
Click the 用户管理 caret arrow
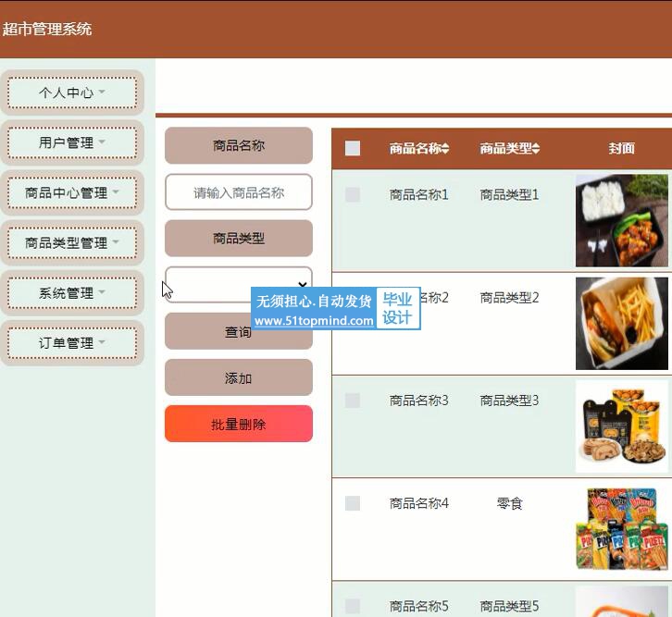[x=102, y=142]
